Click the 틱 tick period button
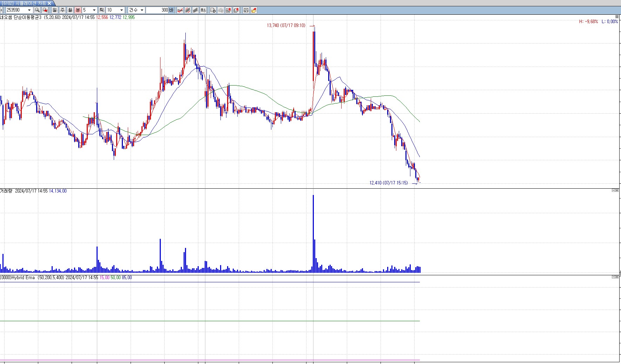Viewport: 621px width, 364px height. click(101, 10)
